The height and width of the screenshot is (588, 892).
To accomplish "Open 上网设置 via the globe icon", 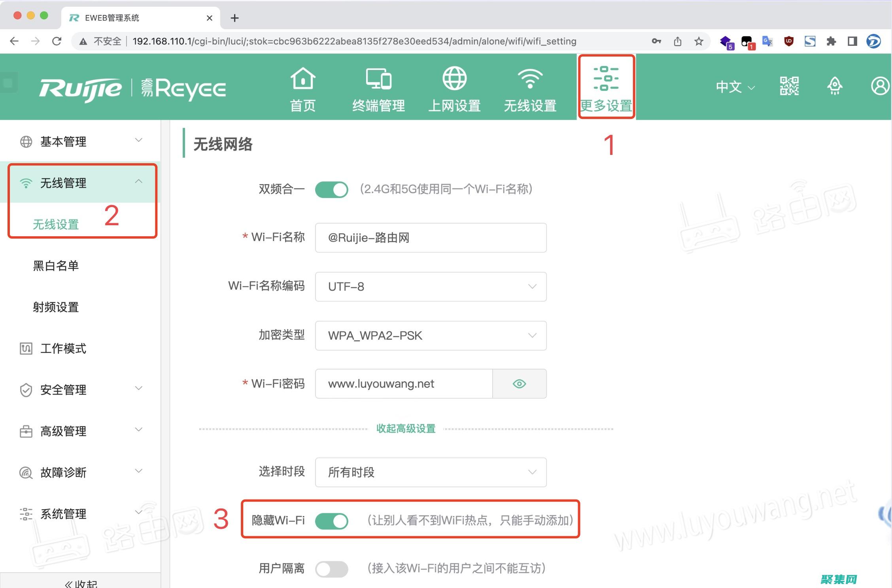I will click(455, 87).
